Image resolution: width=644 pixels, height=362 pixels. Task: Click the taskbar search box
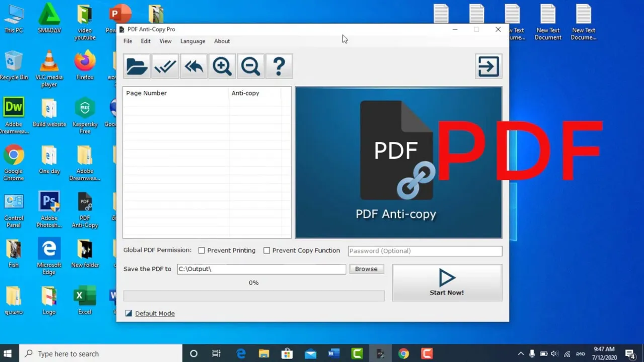101,353
